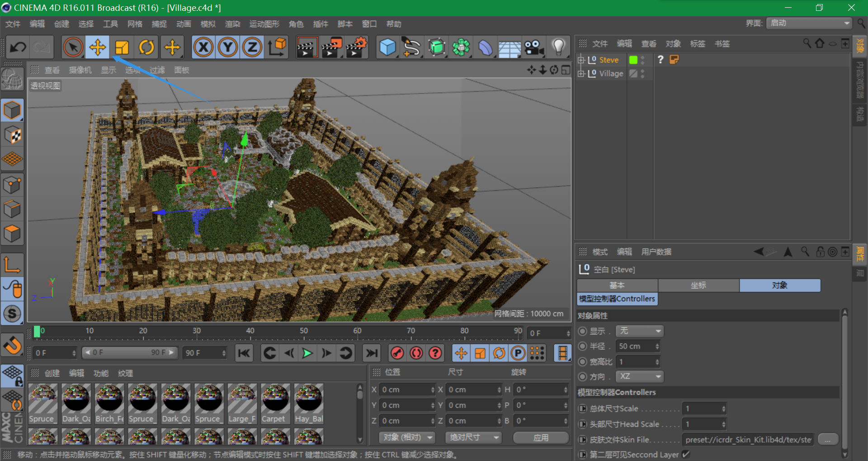Select the Carpet material thumbnail

coord(275,404)
